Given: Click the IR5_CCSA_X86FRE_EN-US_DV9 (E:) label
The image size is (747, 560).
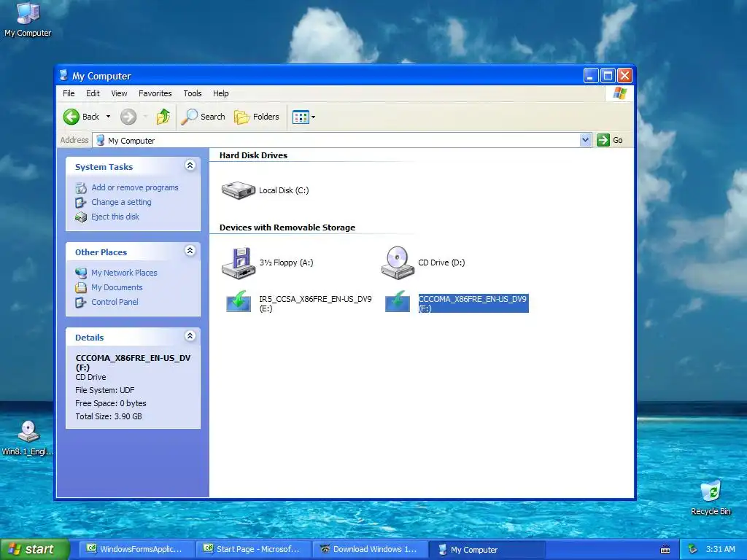Looking at the screenshot, I should point(315,304).
